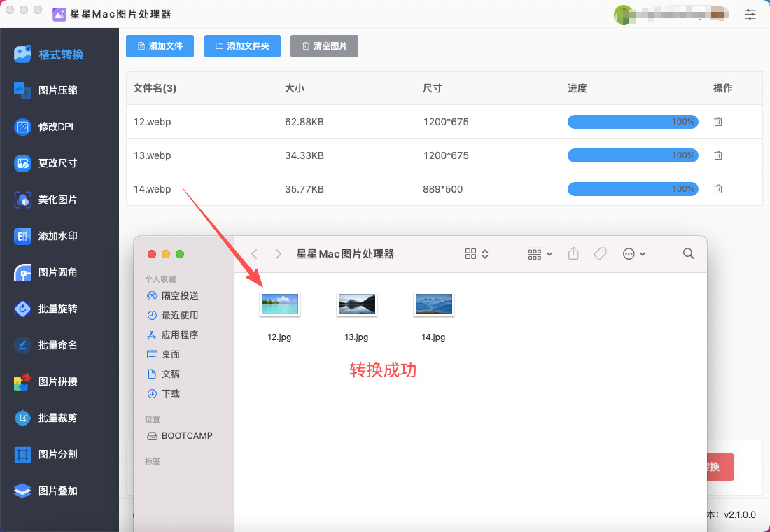Open the 添加水印 watermark tool
This screenshot has height=532, width=770.
[x=57, y=236]
